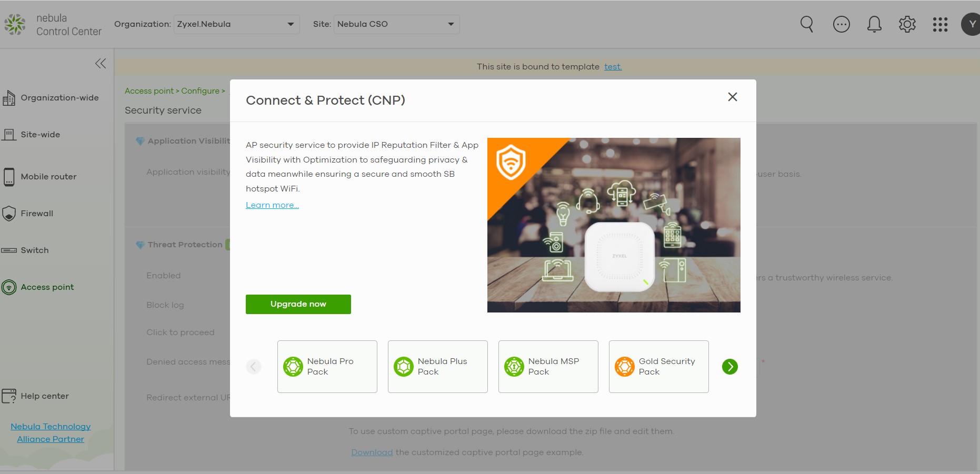
Task: Select the Nebula Pro Pack card
Action: click(x=327, y=367)
